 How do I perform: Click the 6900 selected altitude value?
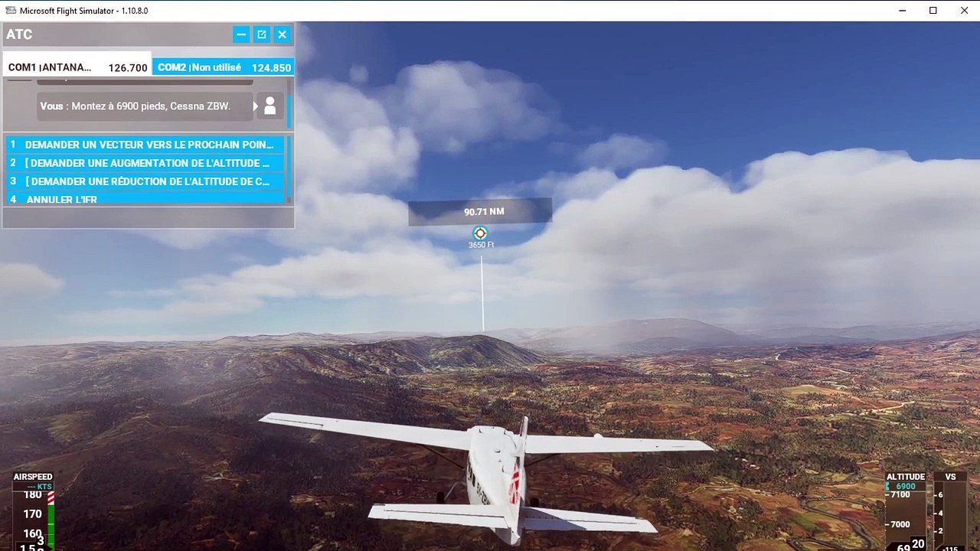906,487
